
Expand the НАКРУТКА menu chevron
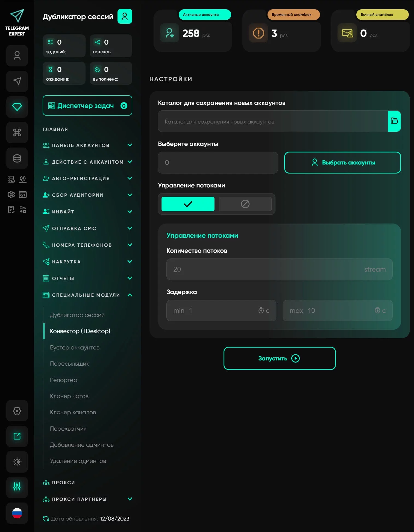click(130, 261)
